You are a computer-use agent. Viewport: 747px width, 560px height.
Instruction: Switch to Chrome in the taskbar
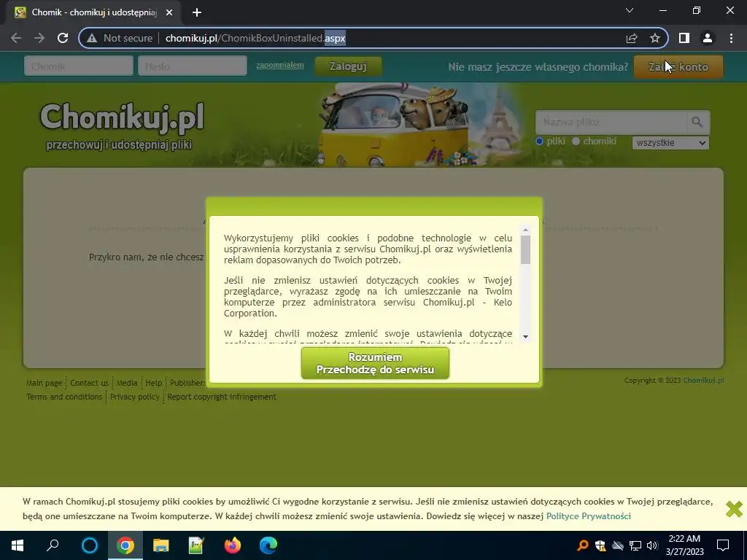(125, 545)
